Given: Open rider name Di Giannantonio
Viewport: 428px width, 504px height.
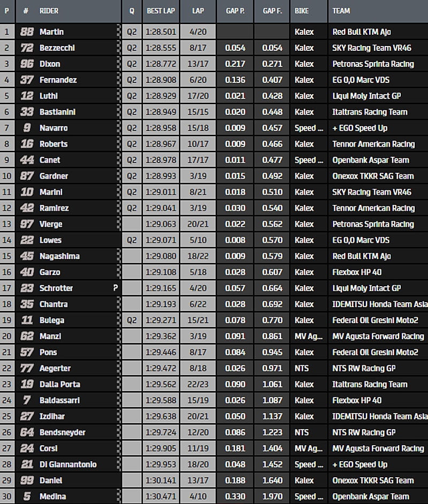Looking at the screenshot, I should pos(68,464).
